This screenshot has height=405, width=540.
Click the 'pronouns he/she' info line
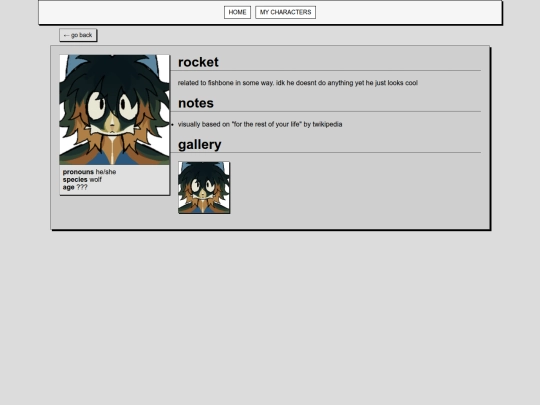click(89, 172)
